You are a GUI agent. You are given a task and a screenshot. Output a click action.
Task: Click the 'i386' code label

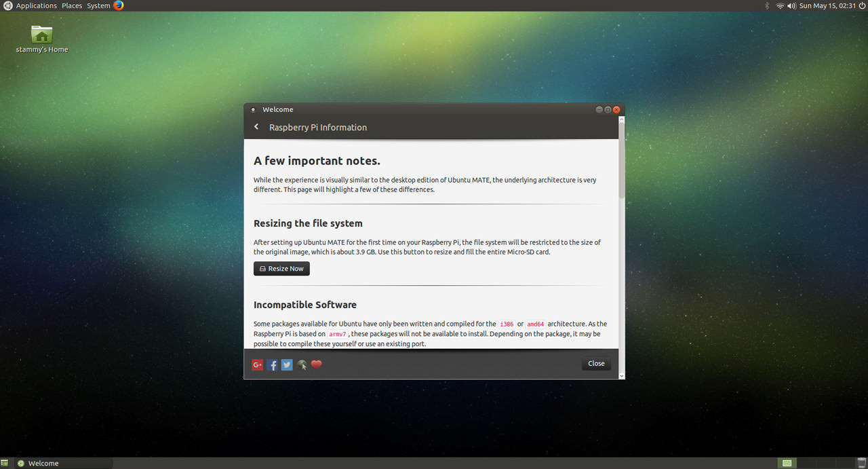click(507, 324)
